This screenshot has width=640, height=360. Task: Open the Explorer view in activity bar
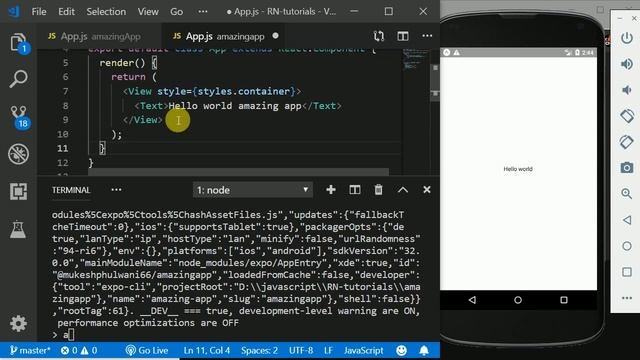coord(18,42)
